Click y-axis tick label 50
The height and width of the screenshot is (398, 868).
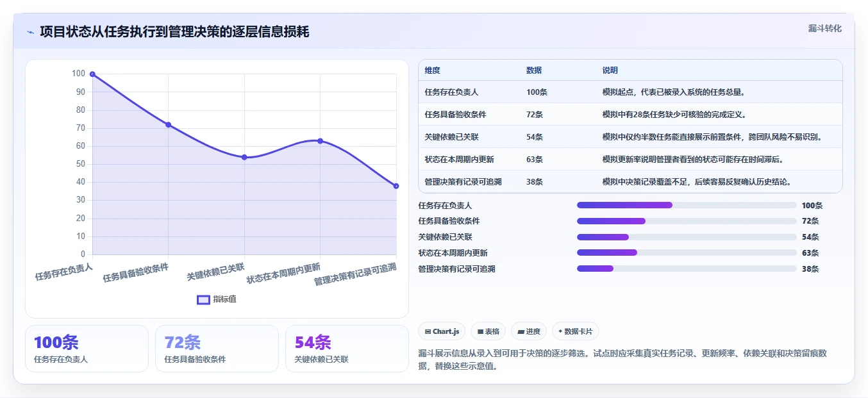point(80,164)
